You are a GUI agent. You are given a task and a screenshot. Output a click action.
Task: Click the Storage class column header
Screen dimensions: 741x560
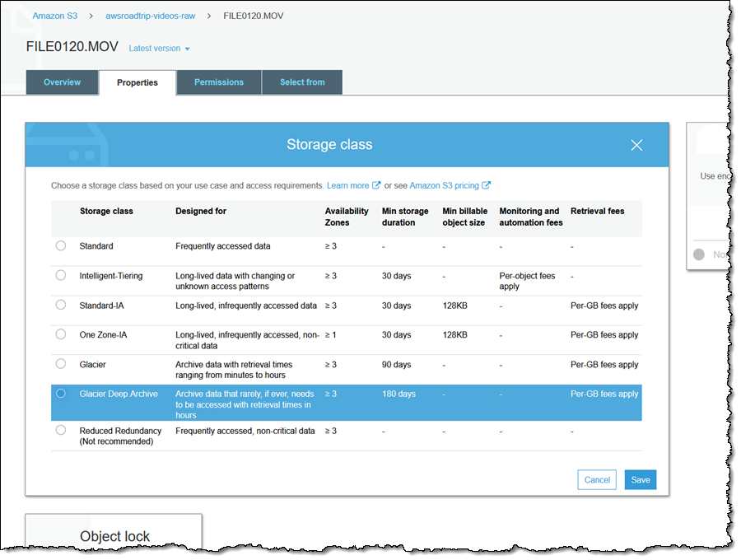point(106,211)
